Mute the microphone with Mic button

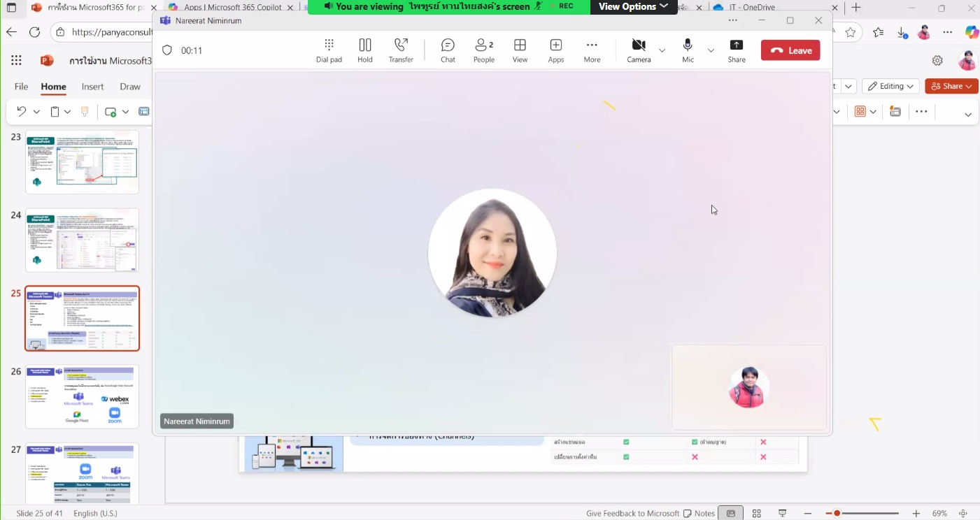pos(688,50)
